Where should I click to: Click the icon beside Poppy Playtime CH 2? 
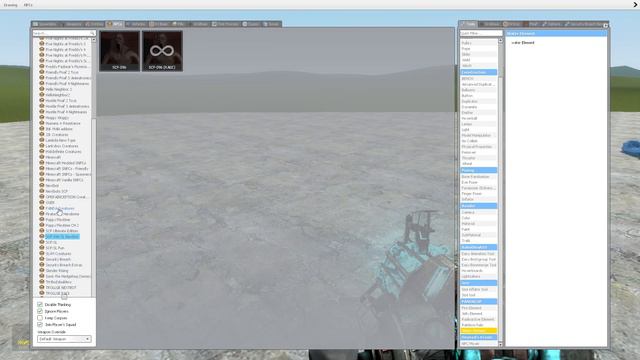(x=42, y=225)
